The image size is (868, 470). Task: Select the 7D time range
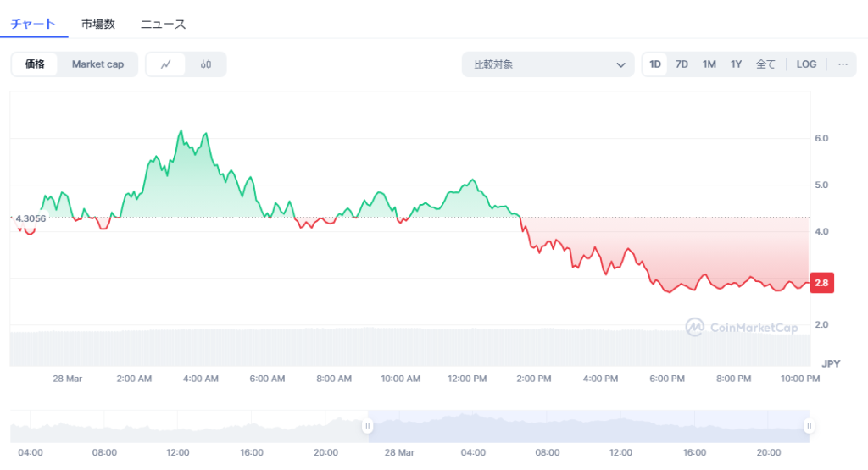click(x=682, y=64)
